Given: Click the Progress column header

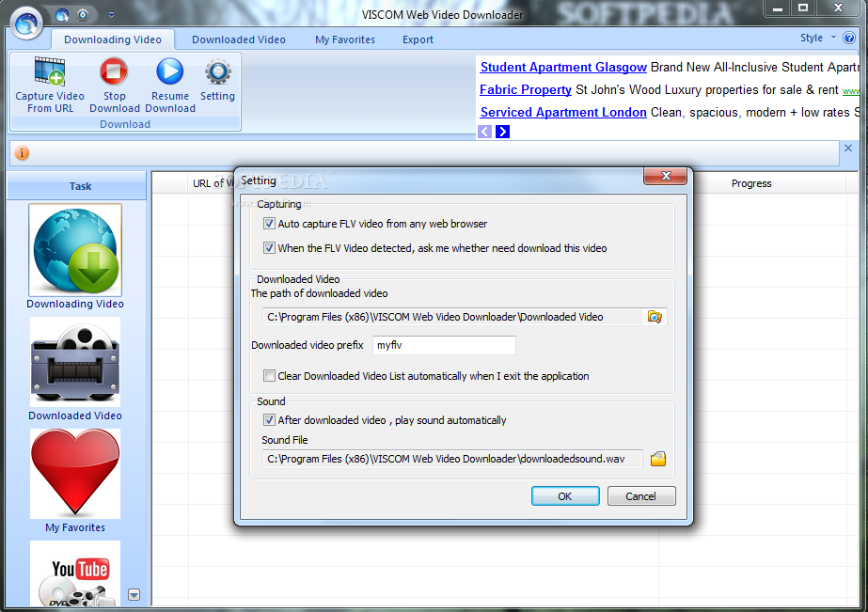Looking at the screenshot, I should (751, 183).
